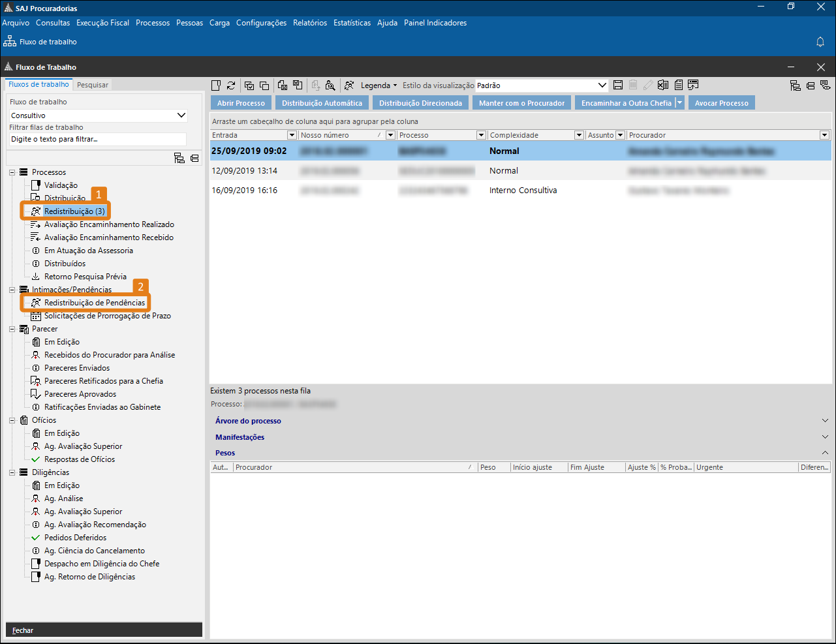Open Entrada column filter dropdown
The image size is (836, 644).
(x=292, y=135)
